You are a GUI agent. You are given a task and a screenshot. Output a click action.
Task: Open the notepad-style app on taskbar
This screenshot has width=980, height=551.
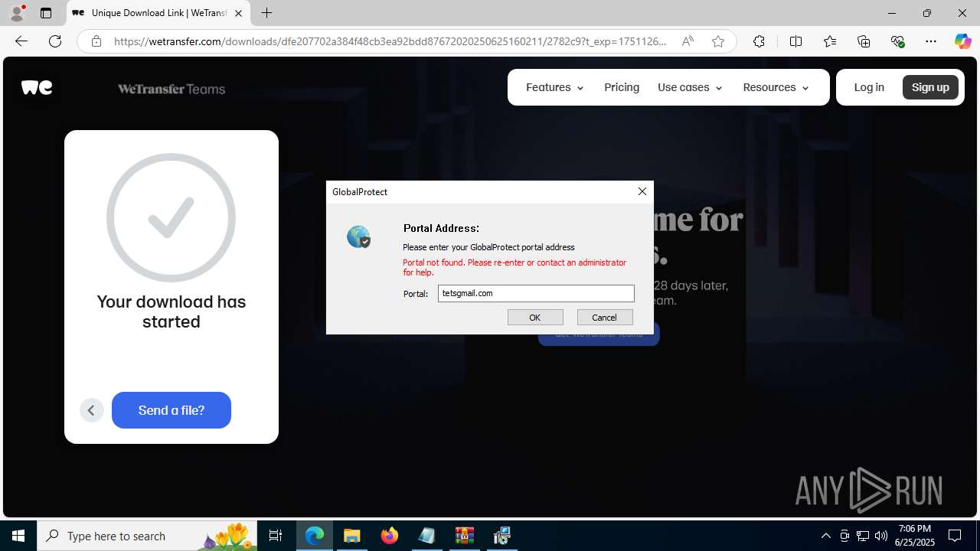pyautogui.click(x=427, y=536)
